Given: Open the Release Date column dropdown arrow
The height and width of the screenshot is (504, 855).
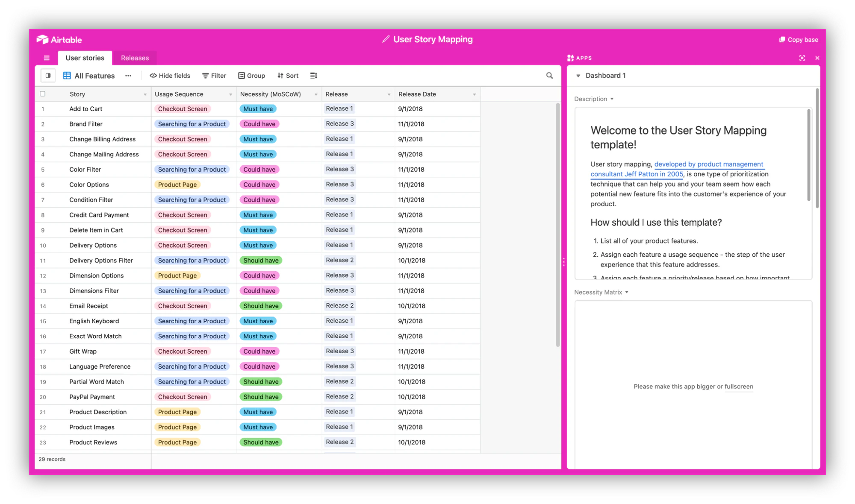Looking at the screenshot, I should pyautogui.click(x=474, y=94).
